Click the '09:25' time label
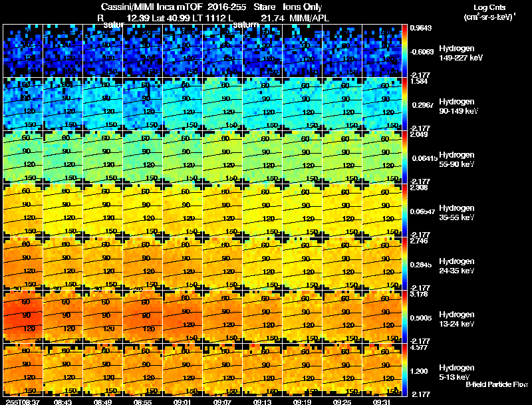This screenshot has width=532, height=405. tap(342, 402)
